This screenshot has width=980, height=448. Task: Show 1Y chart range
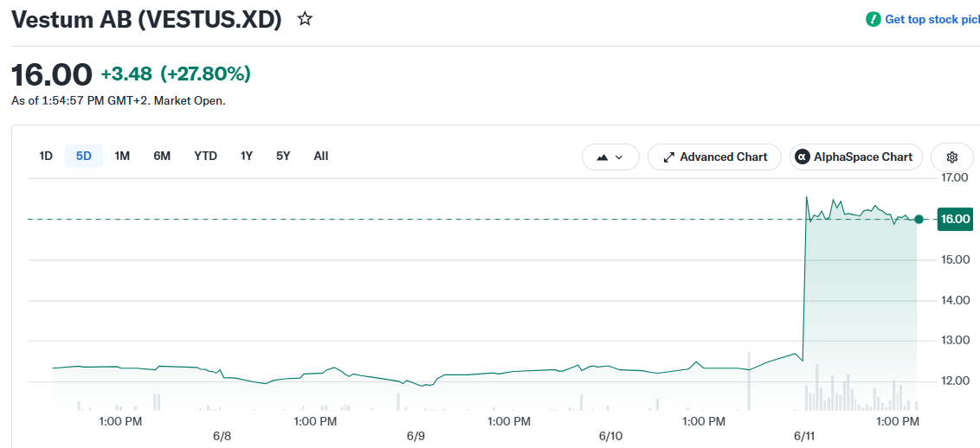[x=247, y=156]
